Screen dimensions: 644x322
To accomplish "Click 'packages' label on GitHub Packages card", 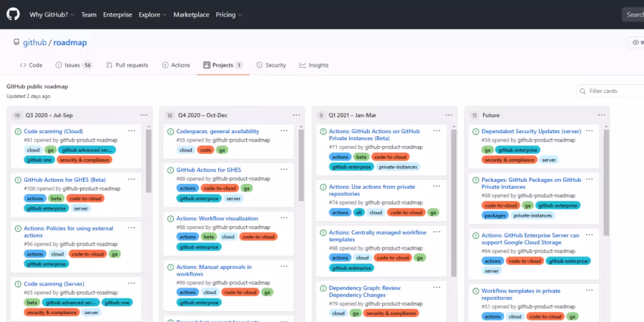I will pos(495,215).
